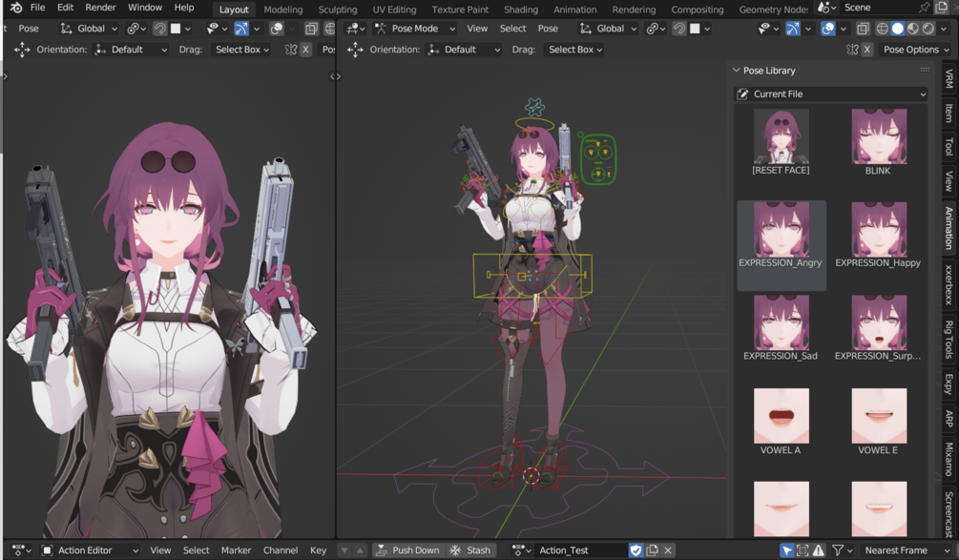Open Drag Select Box dropdown in left viewport
The width and height of the screenshot is (959, 560).
pyautogui.click(x=241, y=50)
